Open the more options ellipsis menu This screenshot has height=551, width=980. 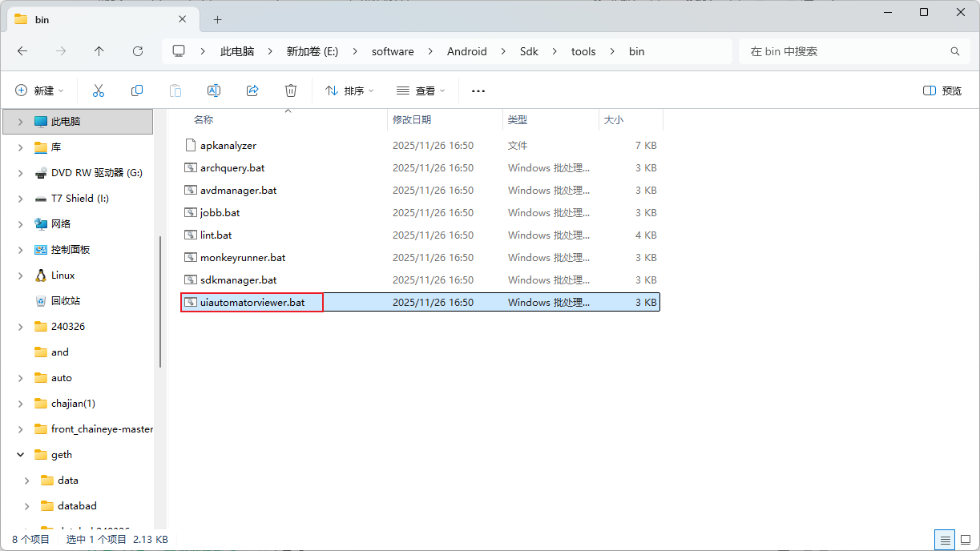point(478,90)
